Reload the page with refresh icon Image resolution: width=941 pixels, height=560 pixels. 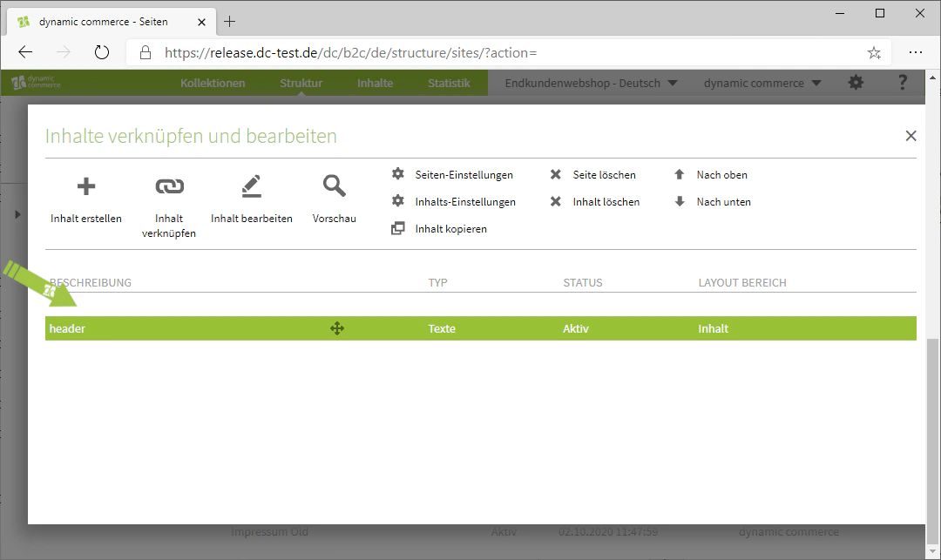point(102,53)
